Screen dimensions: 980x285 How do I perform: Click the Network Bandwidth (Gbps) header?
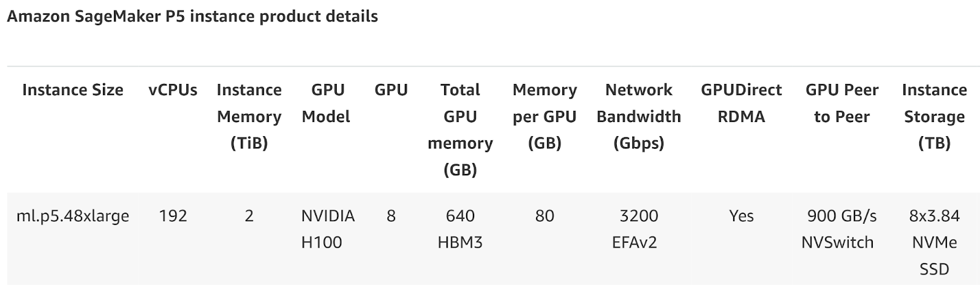coord(639,116)
